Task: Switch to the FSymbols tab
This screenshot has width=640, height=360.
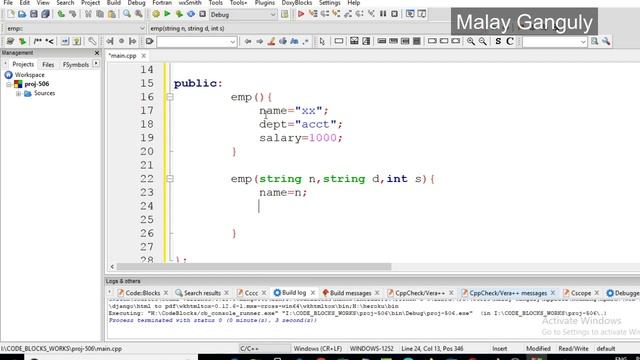Action: point(76,64)
